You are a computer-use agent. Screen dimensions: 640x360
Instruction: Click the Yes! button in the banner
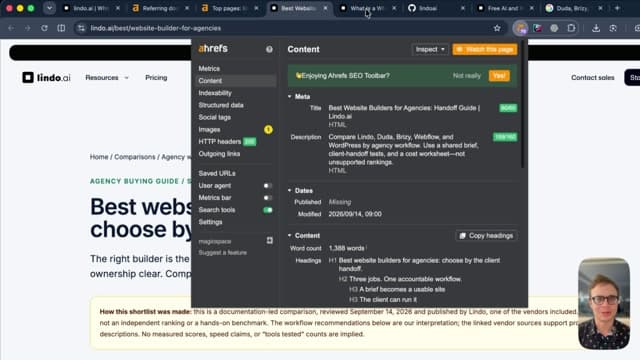coord(499,76)
